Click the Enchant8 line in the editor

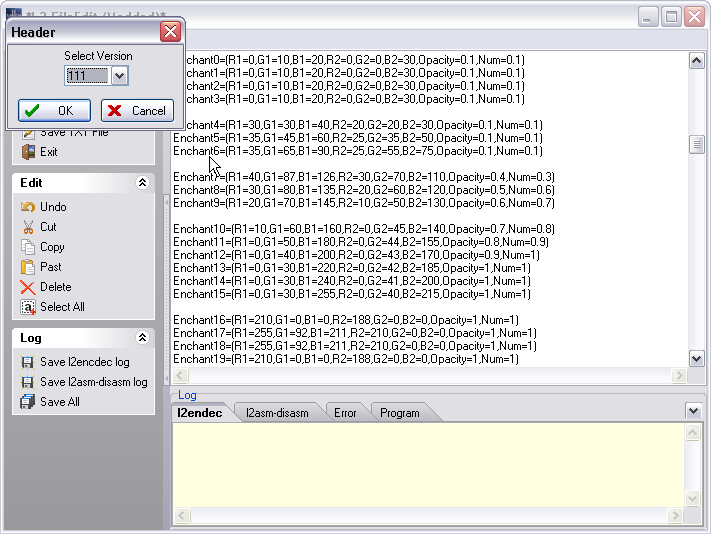[x=364, y=190]
